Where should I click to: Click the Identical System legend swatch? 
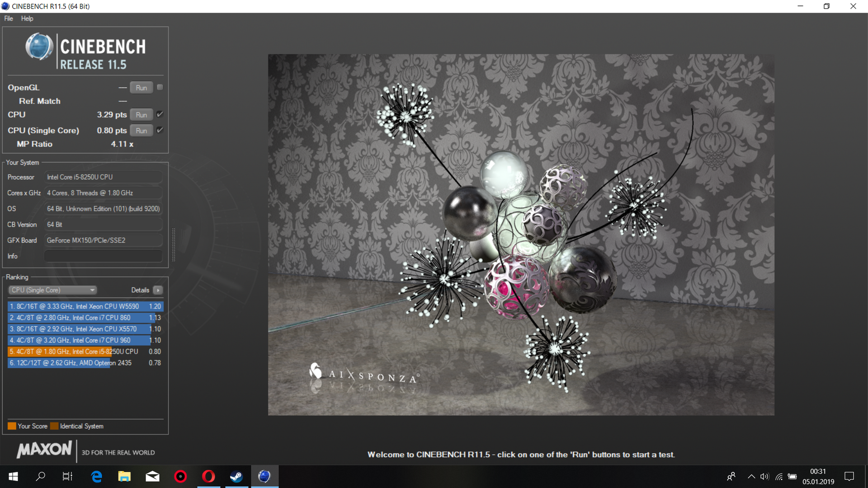click(x=54, y=426)
